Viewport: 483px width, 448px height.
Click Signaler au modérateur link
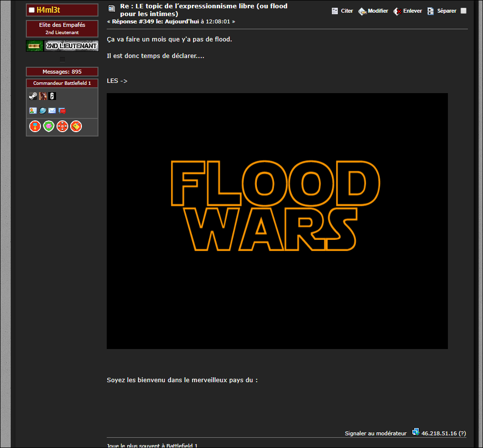click(375, 433)
